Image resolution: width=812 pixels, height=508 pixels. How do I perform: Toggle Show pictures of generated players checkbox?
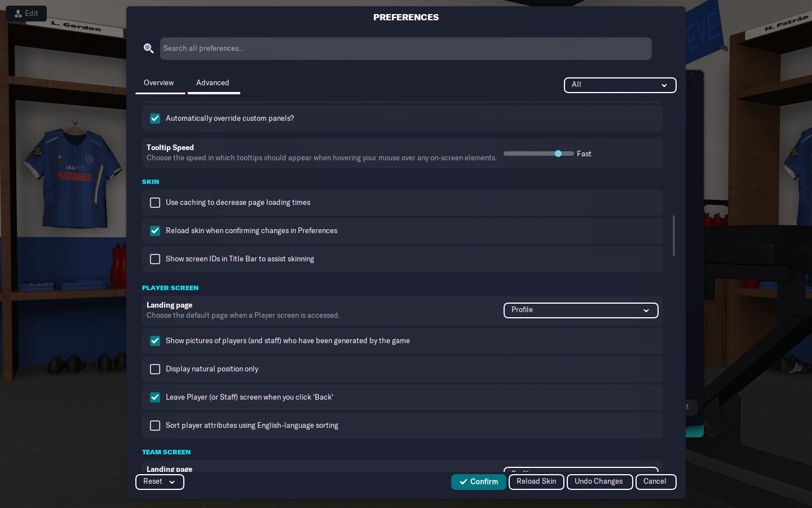click(x=155, y=341)
